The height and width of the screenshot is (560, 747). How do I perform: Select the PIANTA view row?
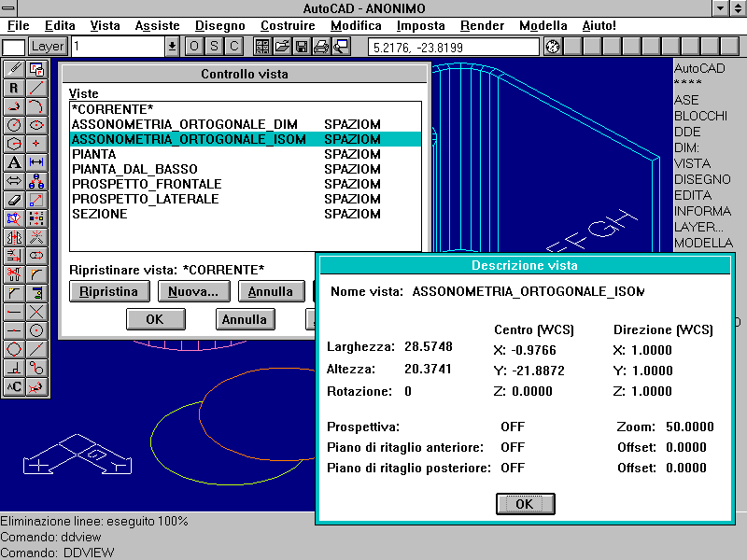click(x=246, y=154)
